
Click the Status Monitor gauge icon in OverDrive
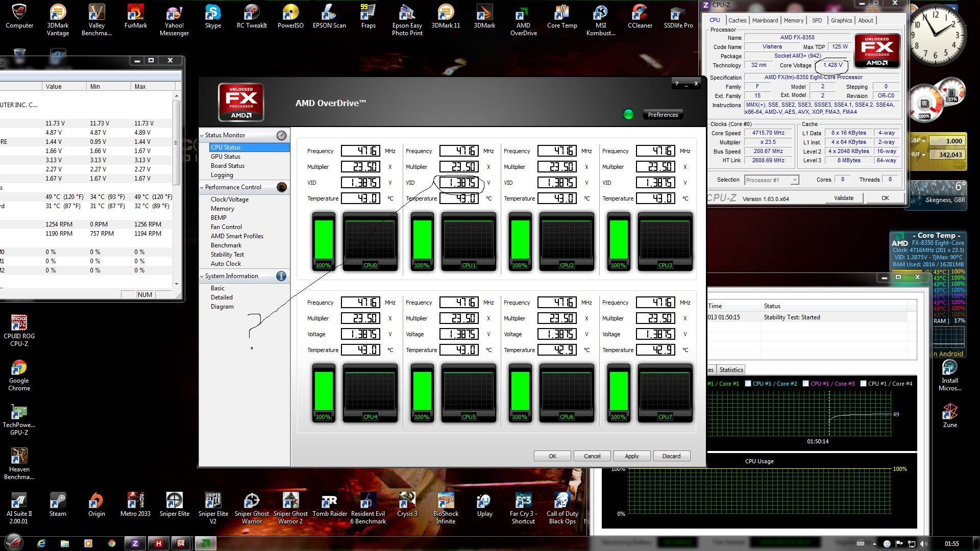click(x=282, y=135)
